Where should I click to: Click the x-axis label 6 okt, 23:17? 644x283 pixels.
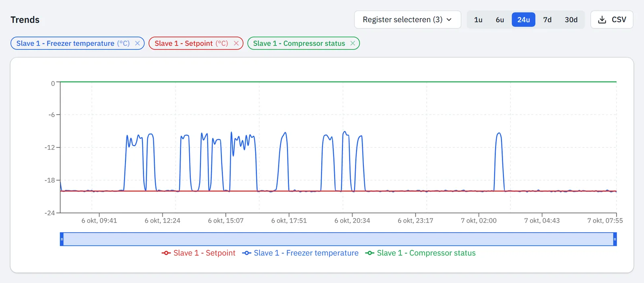click(415, 221)
